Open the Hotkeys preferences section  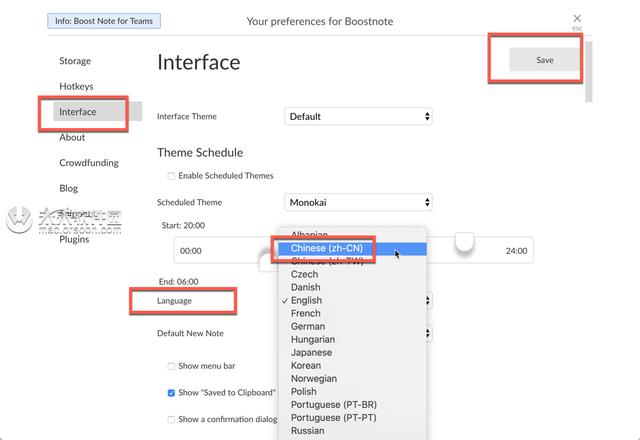76,86
